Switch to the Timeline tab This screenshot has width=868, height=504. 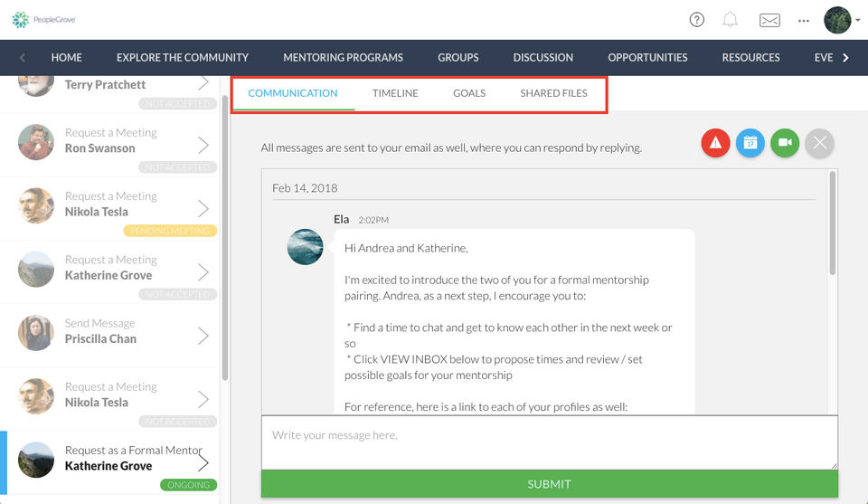pos(395,93)
